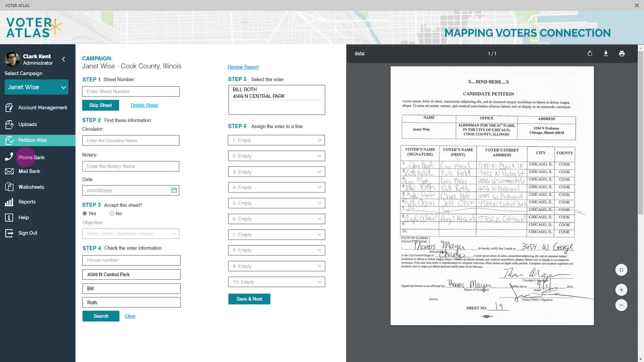Viewport: 644px width, 362px height.
Task: Click the Search button
Action: coord(101,316)
